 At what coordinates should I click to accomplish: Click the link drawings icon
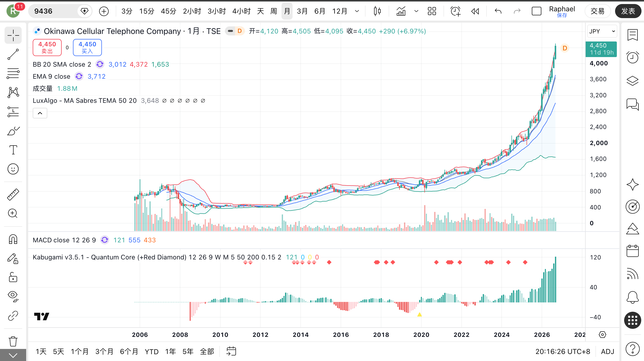13,316
